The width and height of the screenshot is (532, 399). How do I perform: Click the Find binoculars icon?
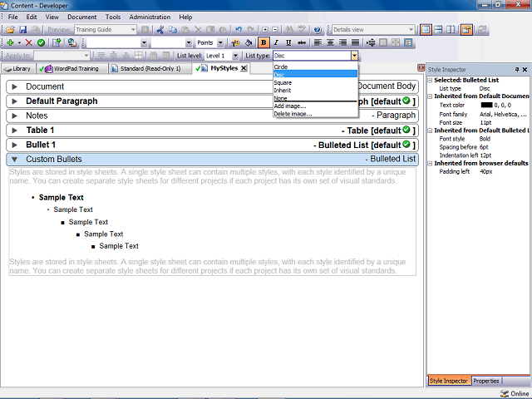pos(289,30)
